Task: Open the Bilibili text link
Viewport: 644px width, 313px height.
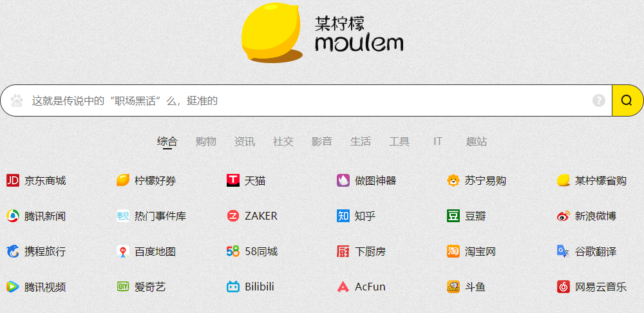Action: point(260,287)
